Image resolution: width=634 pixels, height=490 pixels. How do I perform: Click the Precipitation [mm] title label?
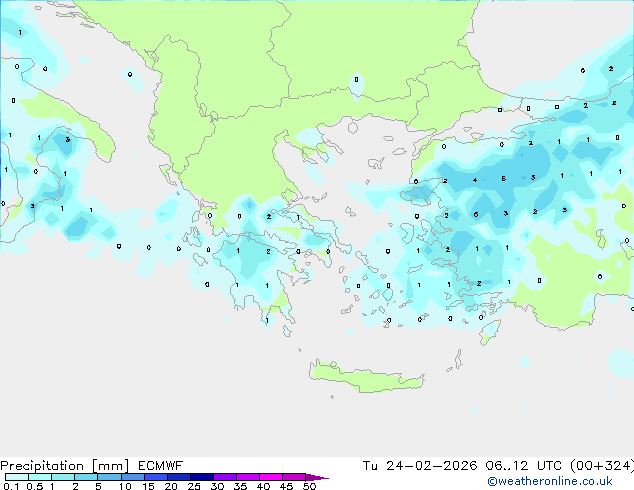coord(65,466)
